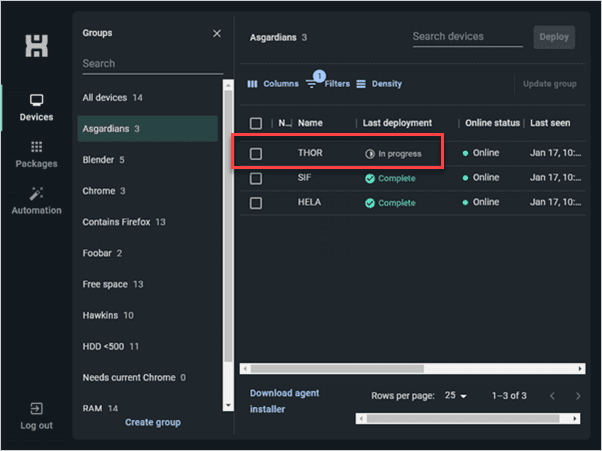The image size is (602, 451).
Task: Focus the Search devices field
Action: [468, 37]
